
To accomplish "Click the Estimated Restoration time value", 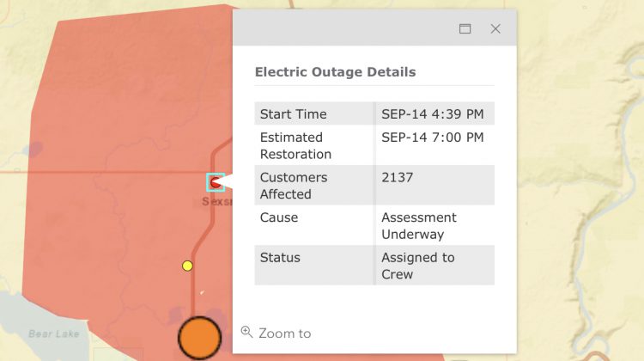I will click(x=433, y=138).
